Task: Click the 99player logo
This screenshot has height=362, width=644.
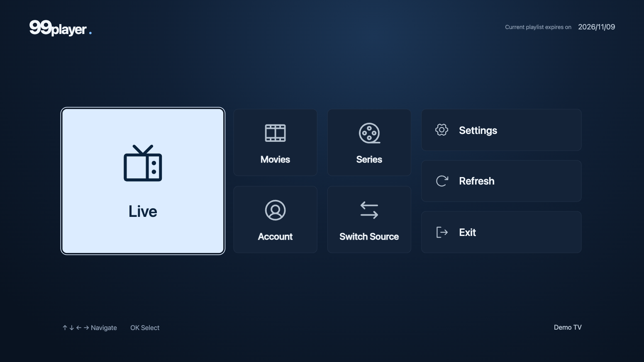Action: coord(61,28)
